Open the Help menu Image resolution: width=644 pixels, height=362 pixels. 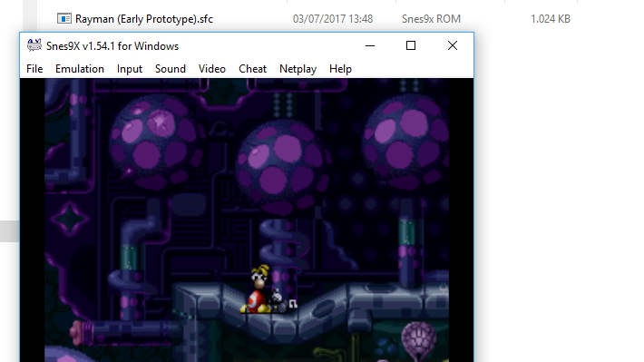point(340,69)
